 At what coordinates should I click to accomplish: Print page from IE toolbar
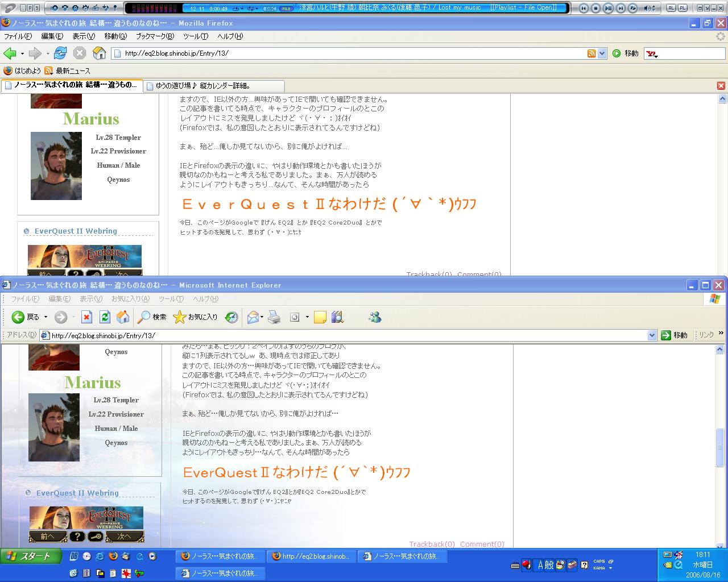point(274,317)
